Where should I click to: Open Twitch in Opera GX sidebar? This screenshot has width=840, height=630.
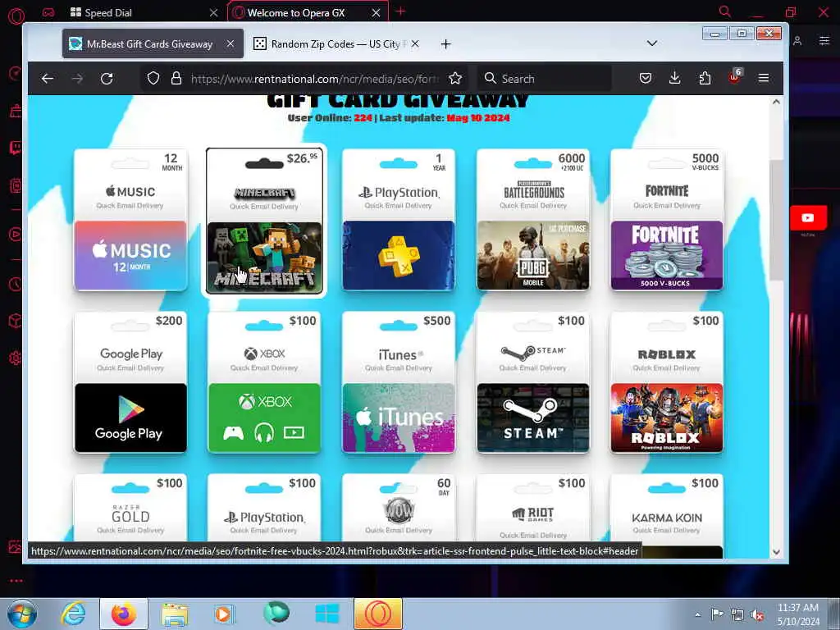[16, 148]
